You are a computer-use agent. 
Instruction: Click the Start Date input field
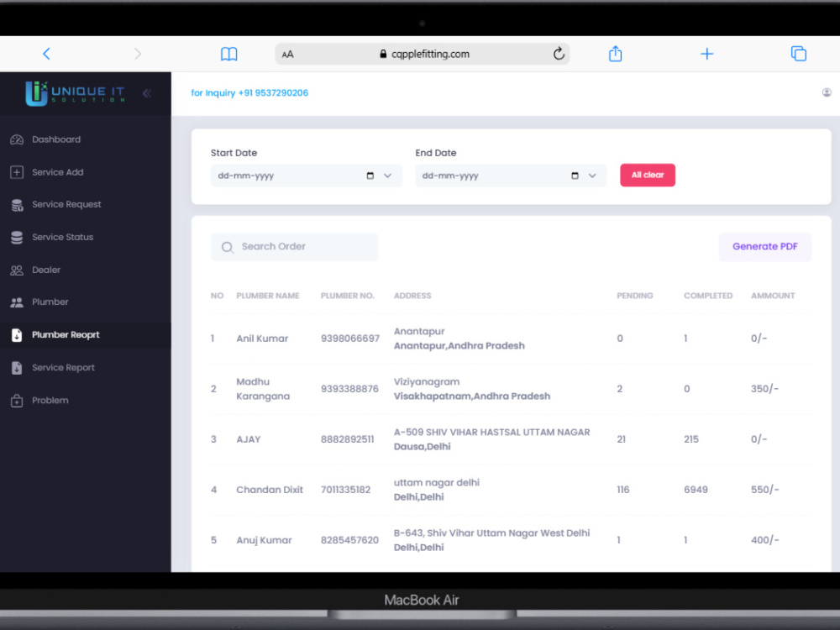306,176
